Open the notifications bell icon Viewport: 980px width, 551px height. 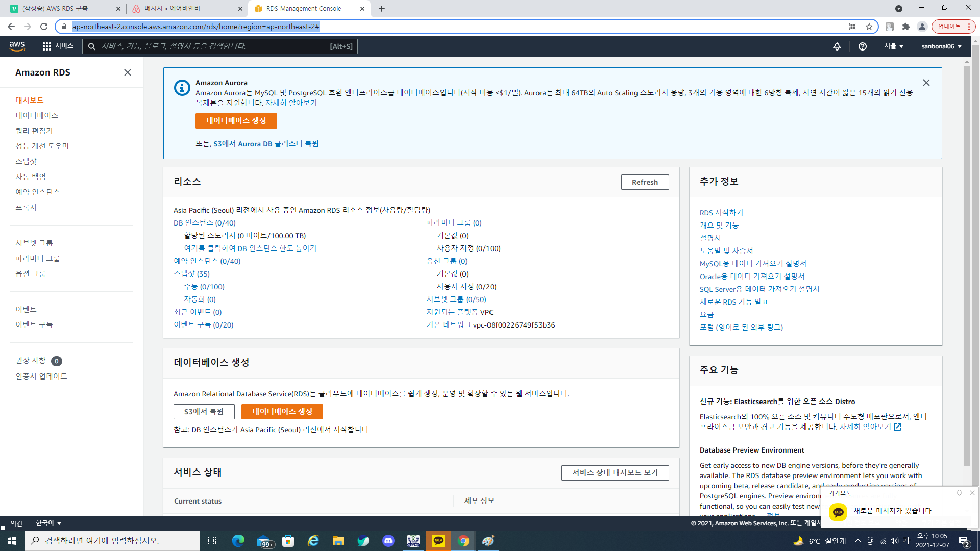[x=837, y=46]
